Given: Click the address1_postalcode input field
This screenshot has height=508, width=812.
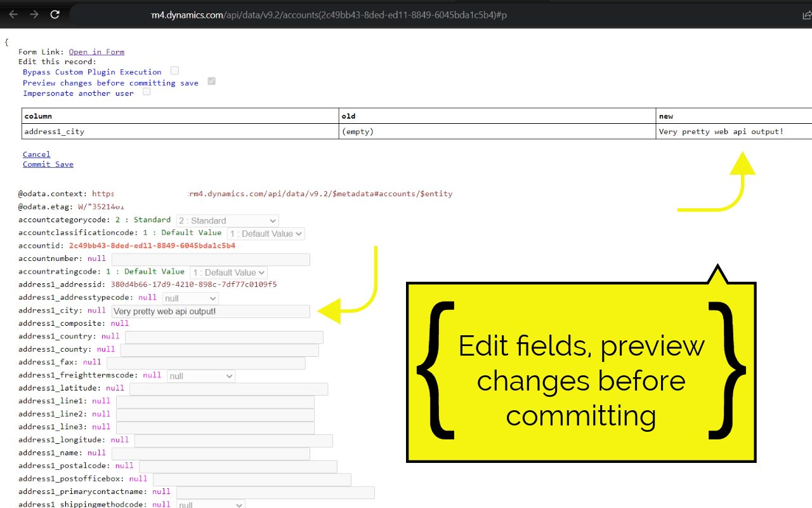Looking at the screenshot, I should pos(238,467).
